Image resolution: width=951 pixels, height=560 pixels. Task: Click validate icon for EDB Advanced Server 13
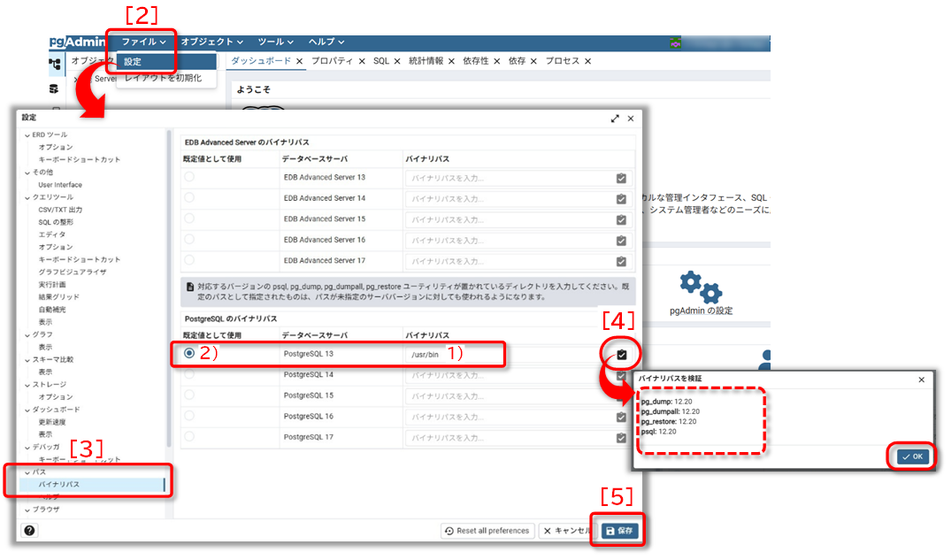click(621, 178)
